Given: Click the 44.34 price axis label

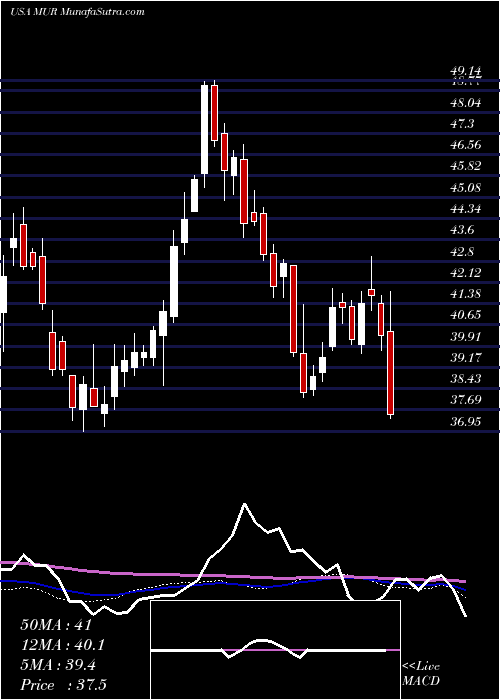Looking at the screenshot, I should pos(466,208).
